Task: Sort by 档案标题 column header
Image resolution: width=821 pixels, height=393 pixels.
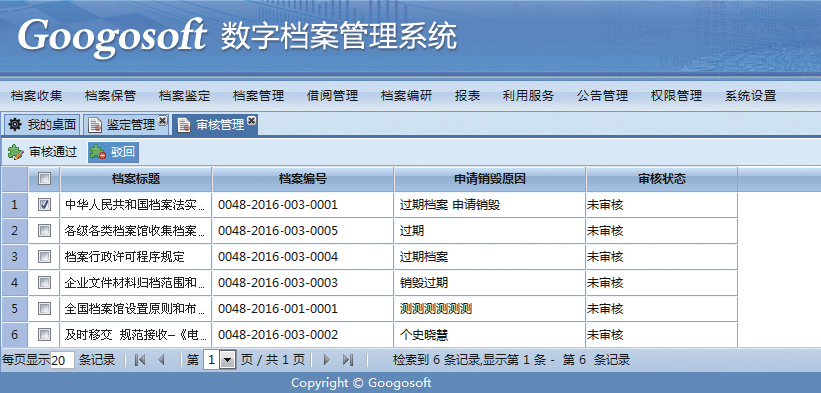Action: click(136, 179)
